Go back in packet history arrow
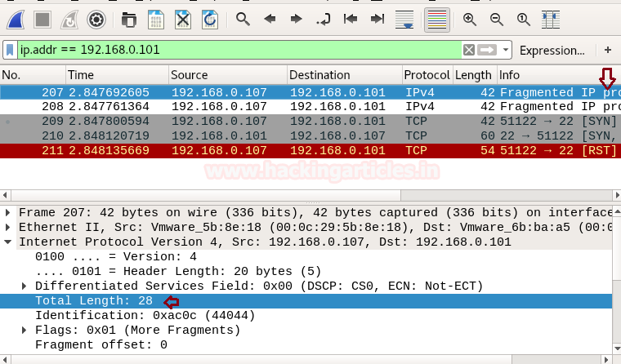Screen dimensions: 621x364 (x=270, y=19)
